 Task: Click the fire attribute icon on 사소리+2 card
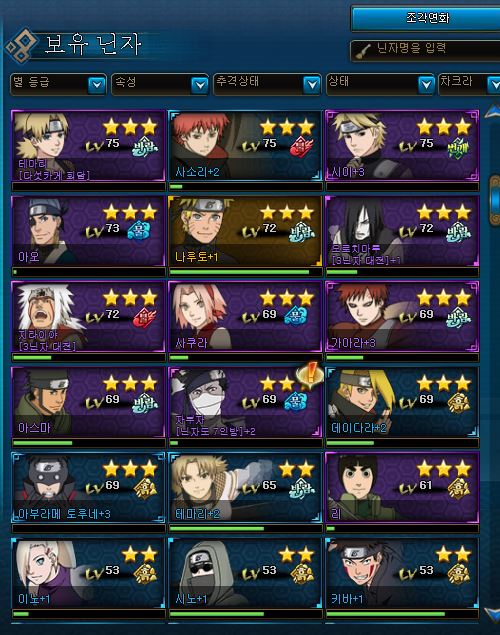pos(301,147)
